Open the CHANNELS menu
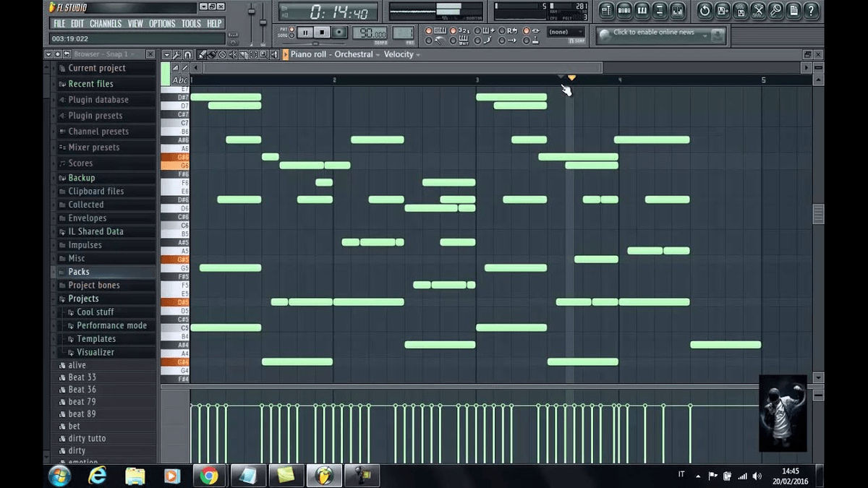 (x=106, y=22)
